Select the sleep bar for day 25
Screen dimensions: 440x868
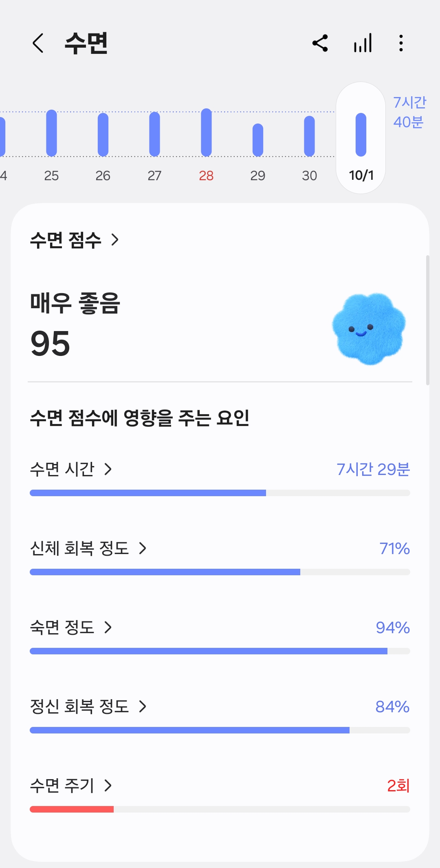[51, 133]
